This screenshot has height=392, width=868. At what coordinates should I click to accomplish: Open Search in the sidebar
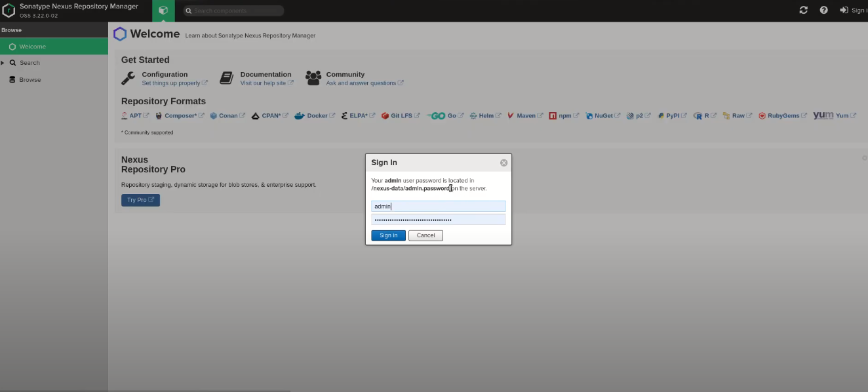(x=30, y=63)
